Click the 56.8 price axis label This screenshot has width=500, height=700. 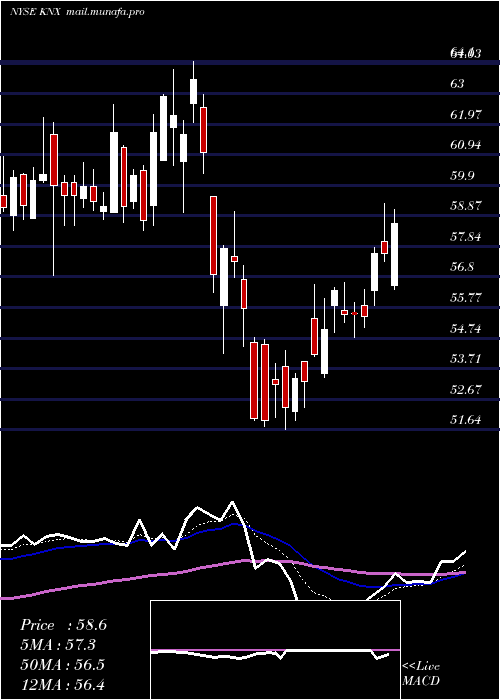[x=462, y=267]
